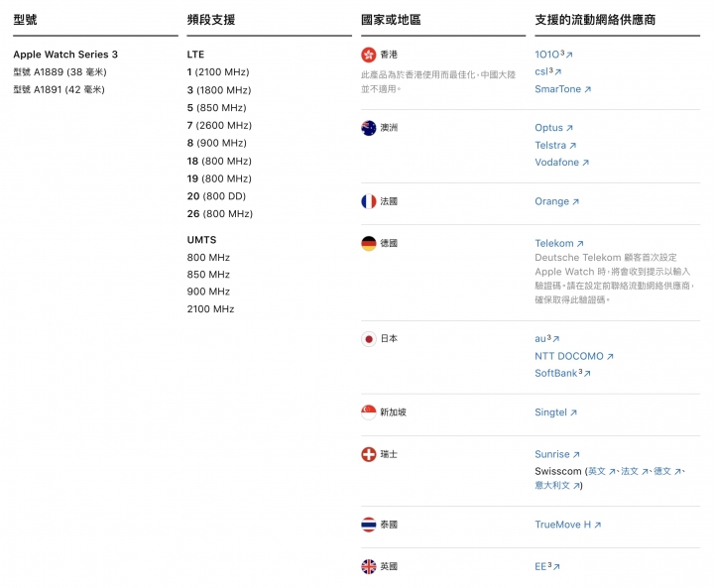Open the NTT DOCOMO link

tap(574, 356)
